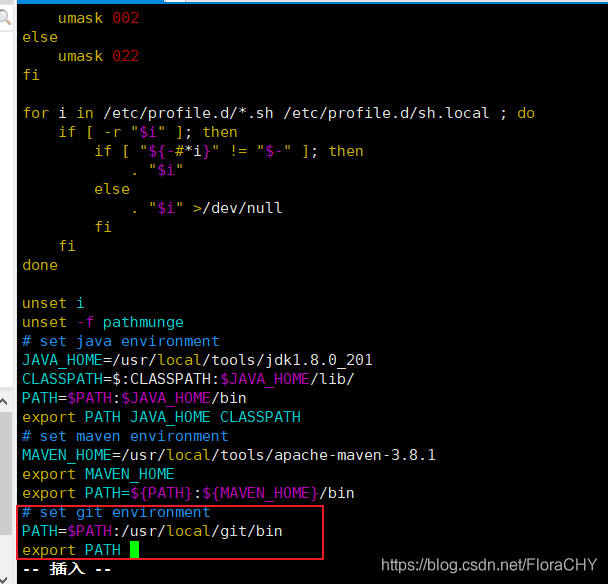Viewport: 608px width, 584px height.
Task: Click the 'for i in /etc/profile.d/*.sh' line
Action: click(278, 113)
